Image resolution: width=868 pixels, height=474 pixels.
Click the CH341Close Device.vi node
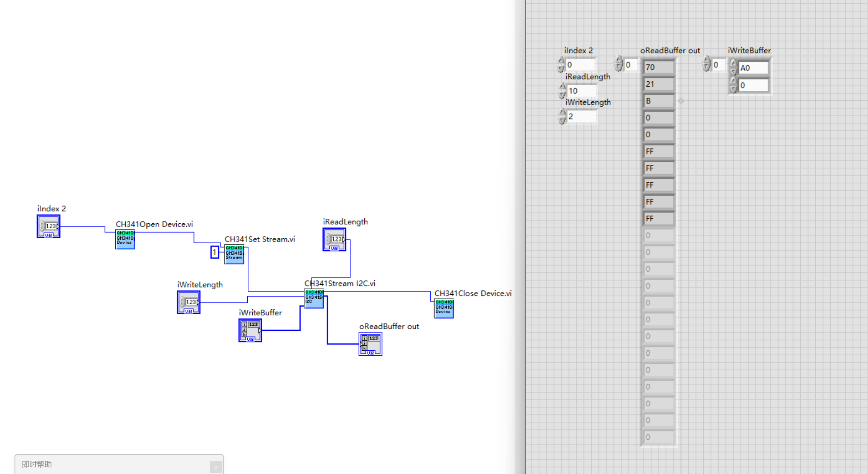(444, 309)
